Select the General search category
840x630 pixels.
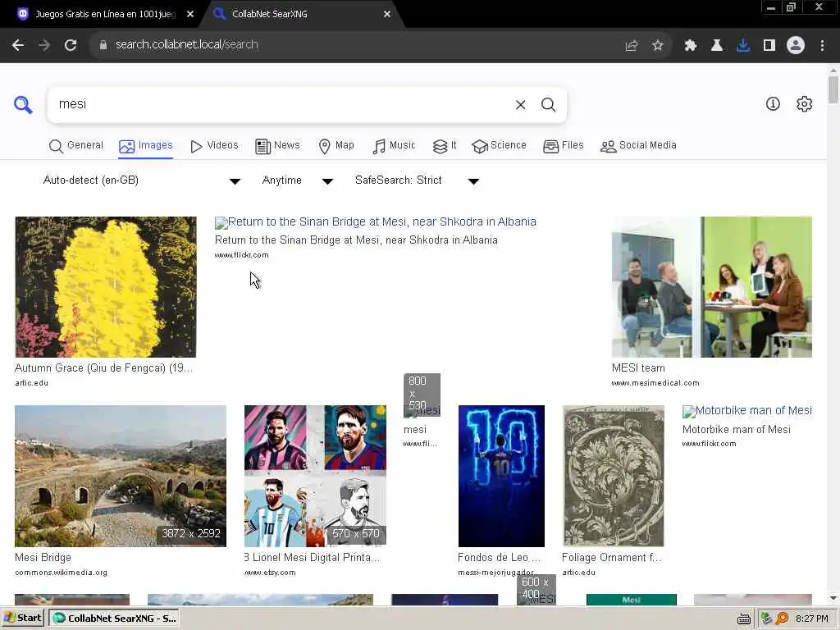pos(76,146)
